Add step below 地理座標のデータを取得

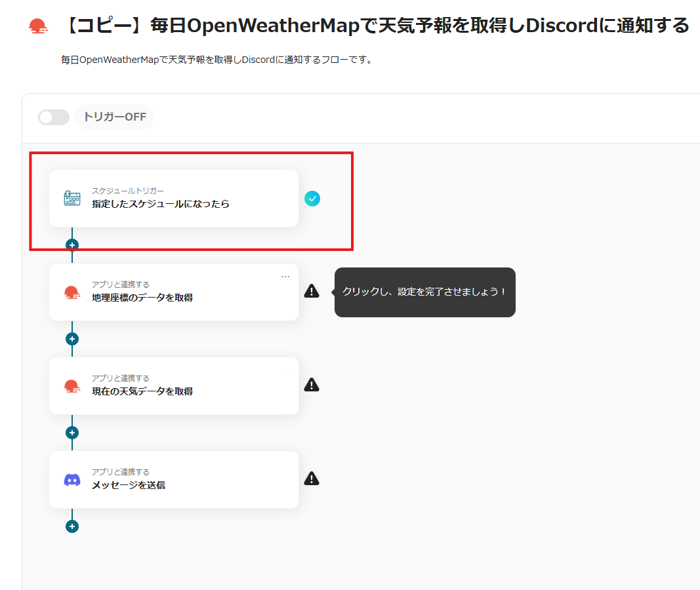(72, 339)
